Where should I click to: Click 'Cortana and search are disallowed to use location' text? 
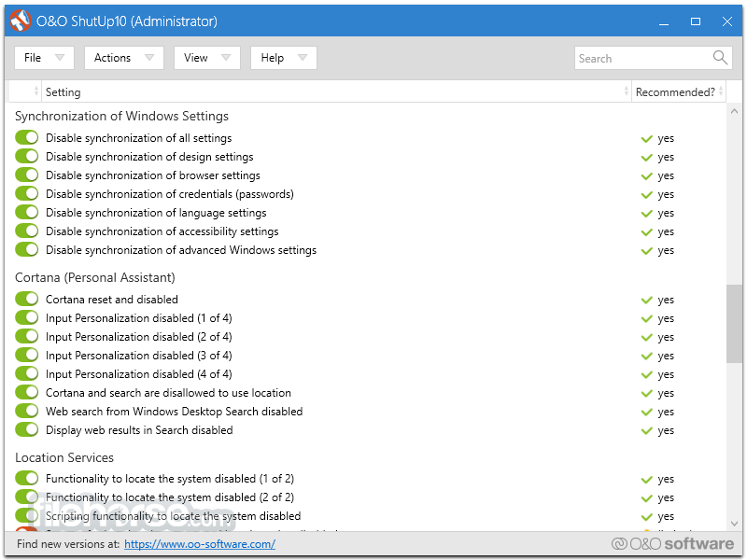(x=168, y=393)
